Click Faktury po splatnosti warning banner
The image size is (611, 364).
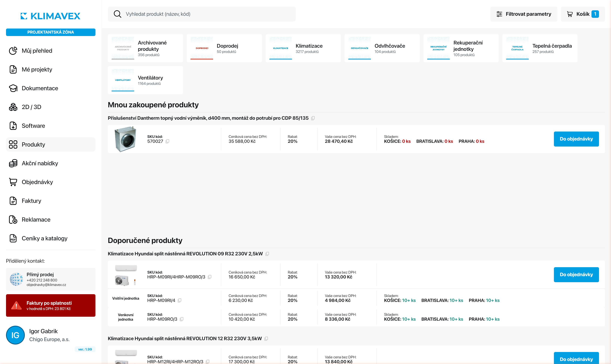click(x=51, y=306)
